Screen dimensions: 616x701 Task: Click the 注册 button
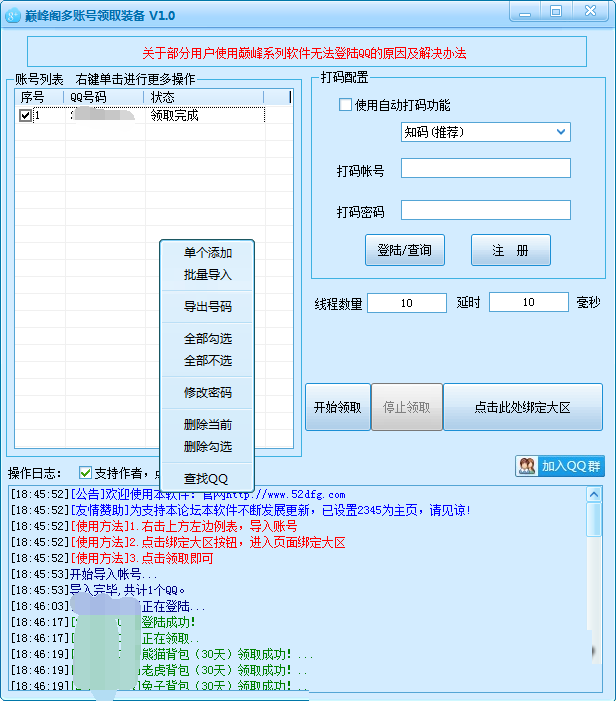511,250
